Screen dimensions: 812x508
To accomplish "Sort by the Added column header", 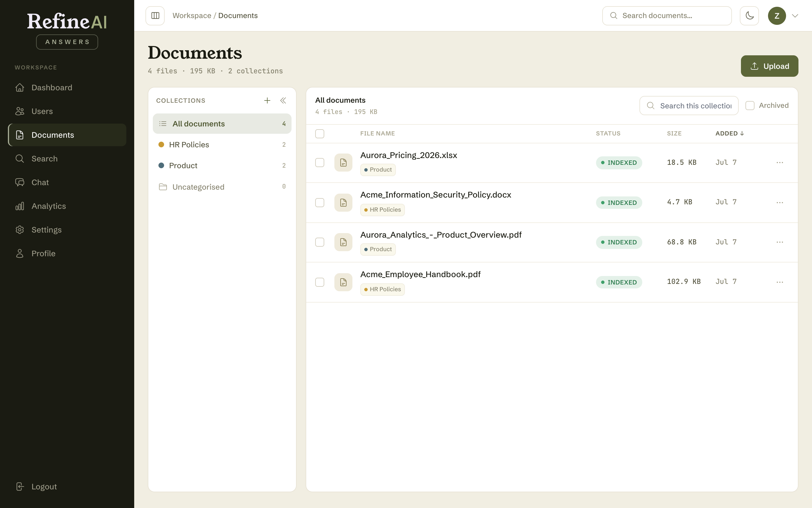I will [729, 133].
